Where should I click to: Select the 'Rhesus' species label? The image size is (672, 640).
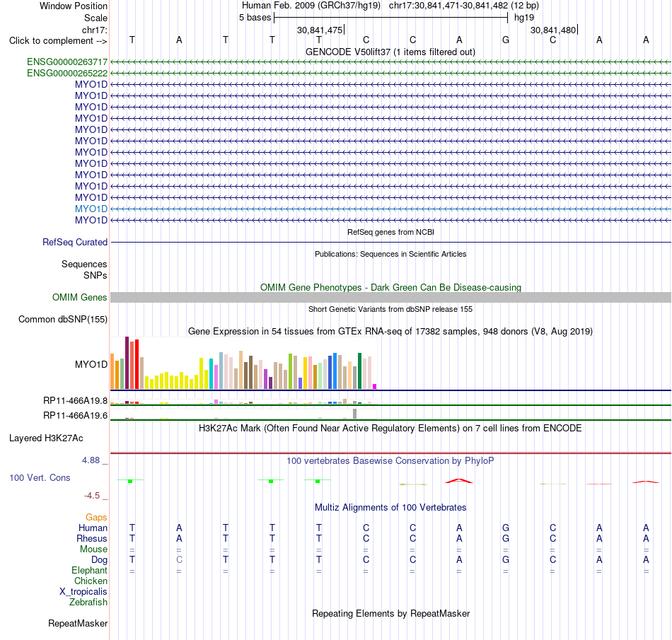click(x=92, y=538)
